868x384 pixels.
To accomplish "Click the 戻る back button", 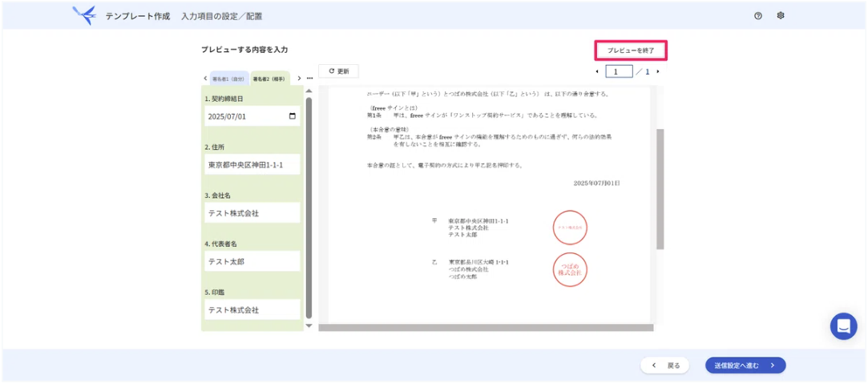I will (x=665, y=366).
